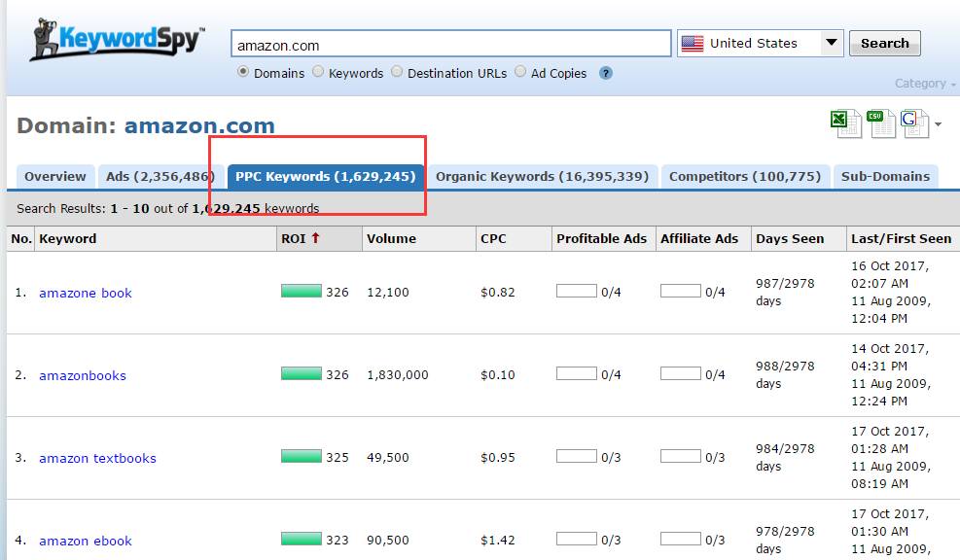
Task: Switch to the Ads tab
Action: pyautogui.click(x=160, y=176)
